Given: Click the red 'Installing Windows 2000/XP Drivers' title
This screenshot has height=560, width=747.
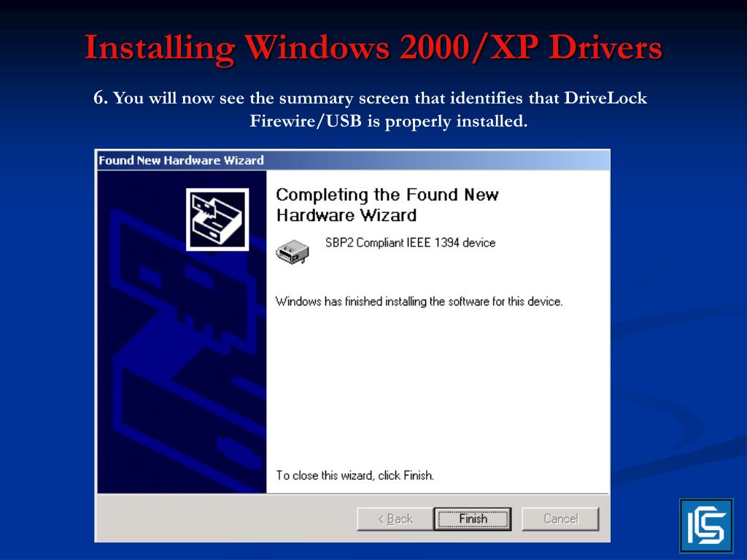Looking at the screenshot, I should (x=373, y=48).
